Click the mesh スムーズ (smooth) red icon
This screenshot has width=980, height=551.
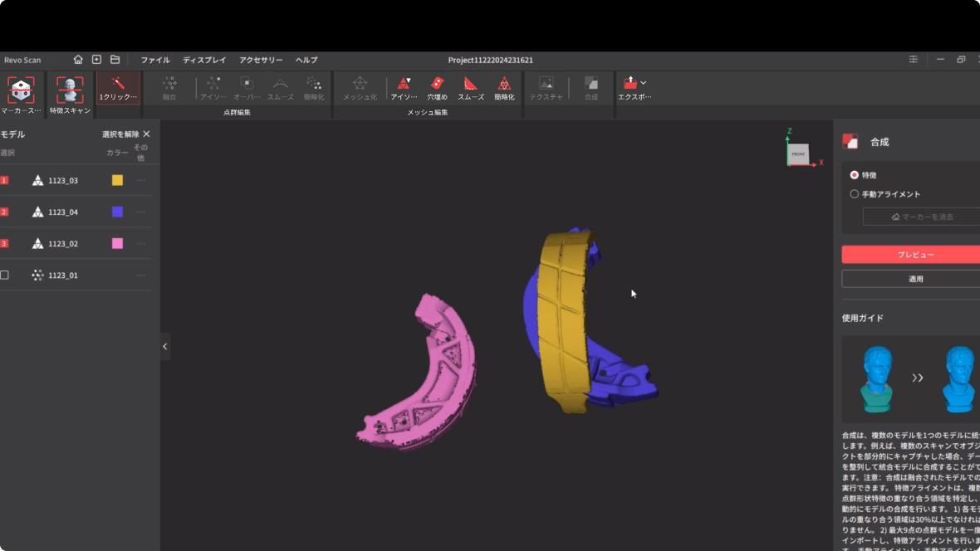(x=471, y=85)
